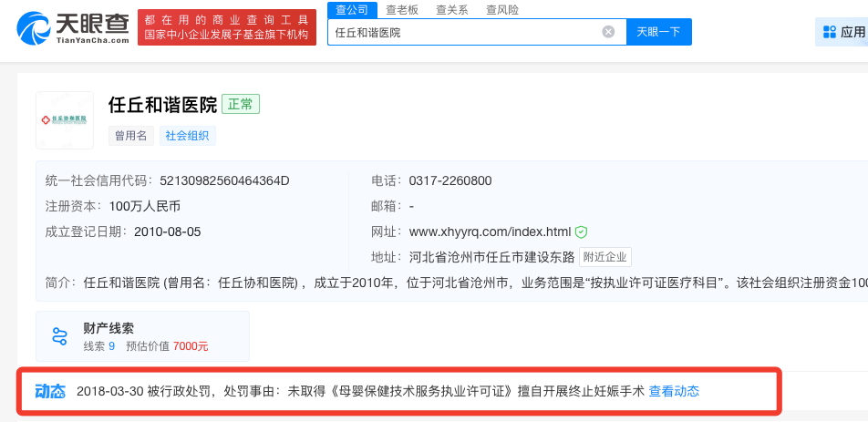868x422 pixels.
Task: Open the www.xhyyrq.com website link
Action: pos(490,232)
